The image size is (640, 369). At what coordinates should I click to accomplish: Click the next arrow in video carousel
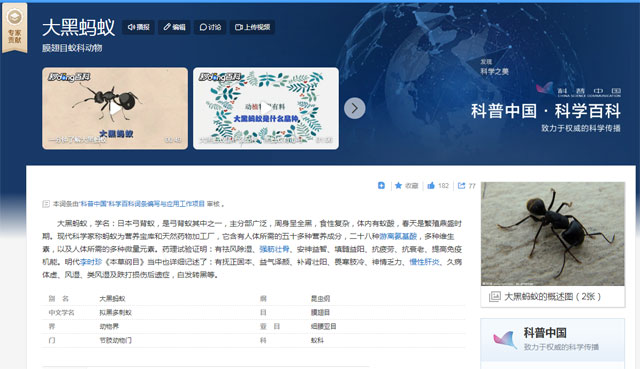tap(355, 108)
